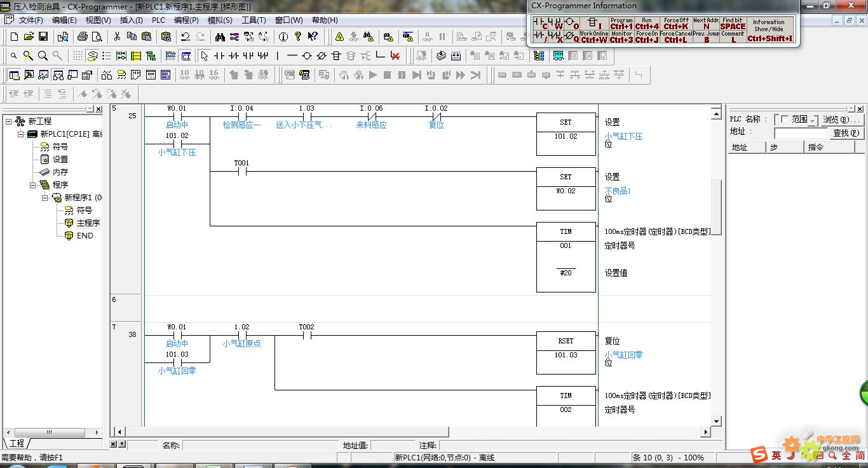Open the 文件(F) menu

point(31,20)
